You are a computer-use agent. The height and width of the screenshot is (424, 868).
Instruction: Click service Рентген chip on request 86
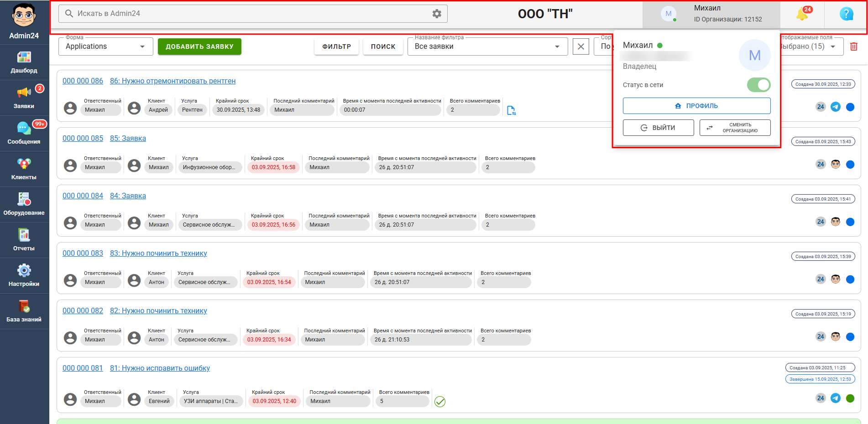pyautogui.click(x=192, y=110)
